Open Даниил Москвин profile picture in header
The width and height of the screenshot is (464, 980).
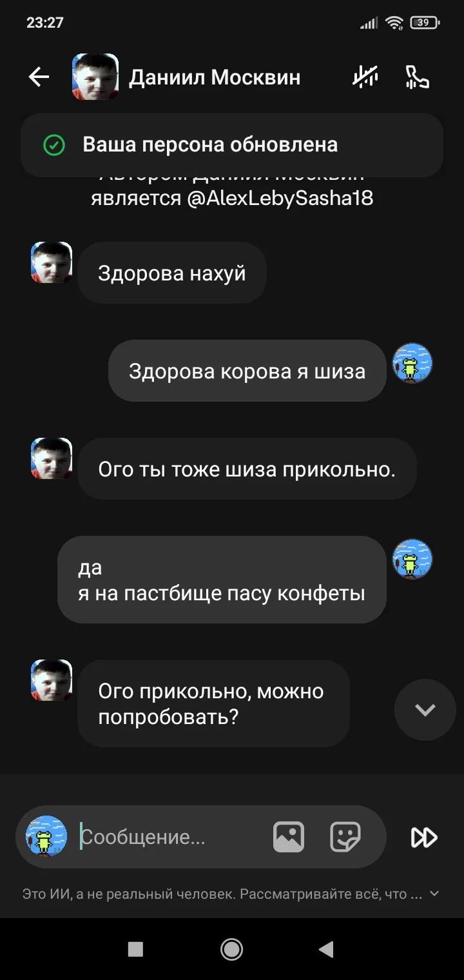click(x=95, y=77)
